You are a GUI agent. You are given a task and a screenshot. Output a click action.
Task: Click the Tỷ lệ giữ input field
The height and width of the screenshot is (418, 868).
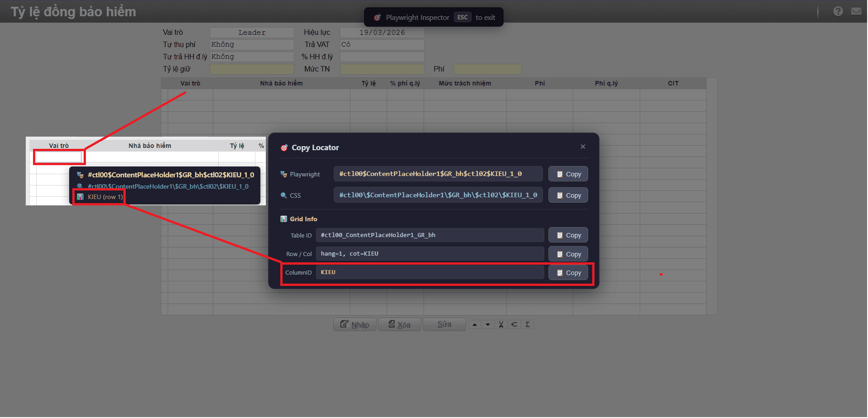click(x=252, y=69)
